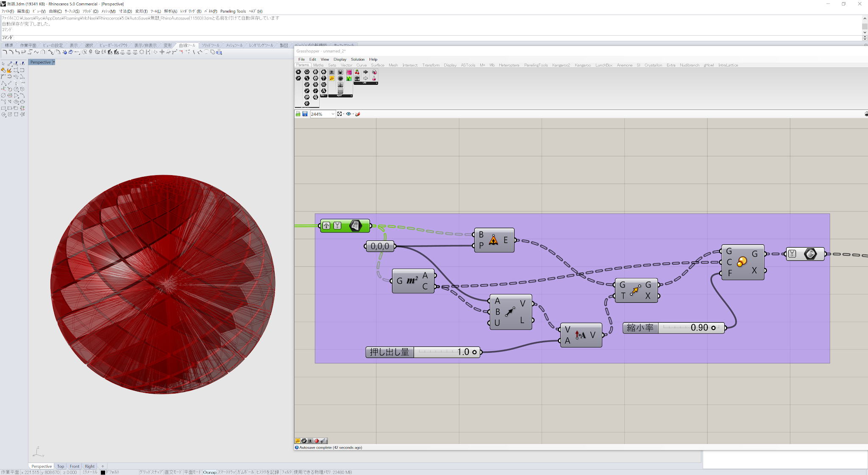Open the 244% zoom dropdown

(333, 114)
